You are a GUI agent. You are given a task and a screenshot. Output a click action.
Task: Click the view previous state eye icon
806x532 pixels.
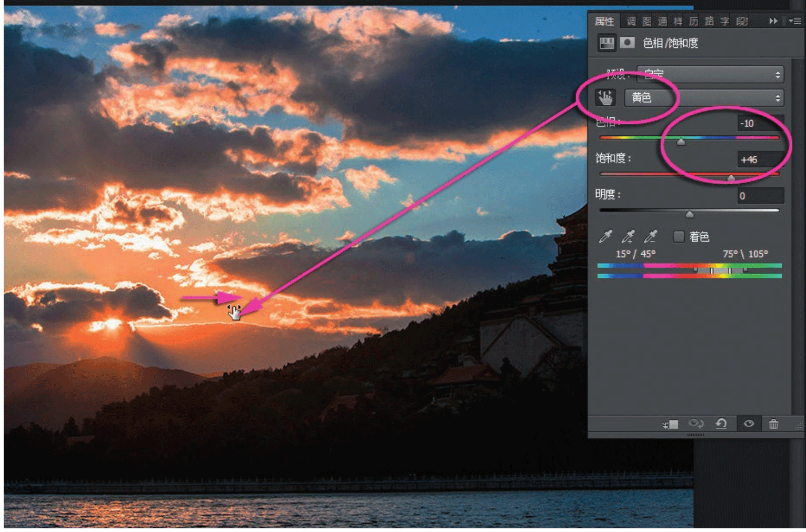click(696, 424)
